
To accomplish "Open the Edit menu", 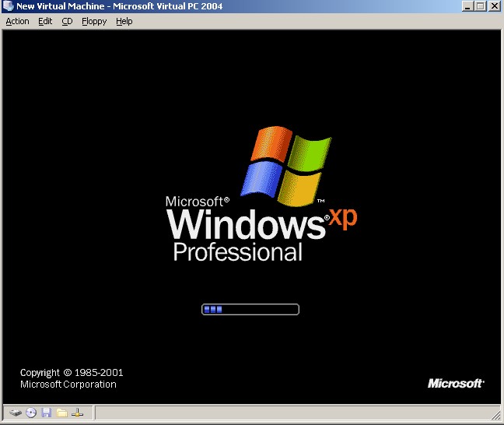I will point(45,21).
